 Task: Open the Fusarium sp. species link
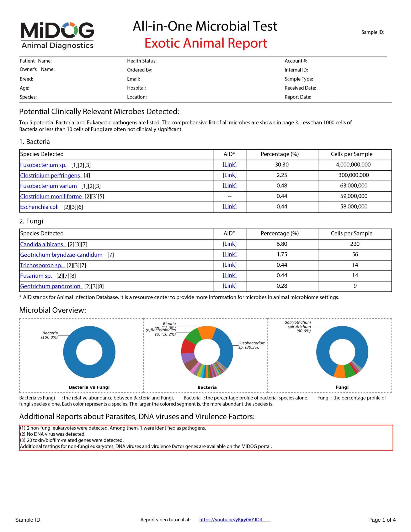point(36,276)
